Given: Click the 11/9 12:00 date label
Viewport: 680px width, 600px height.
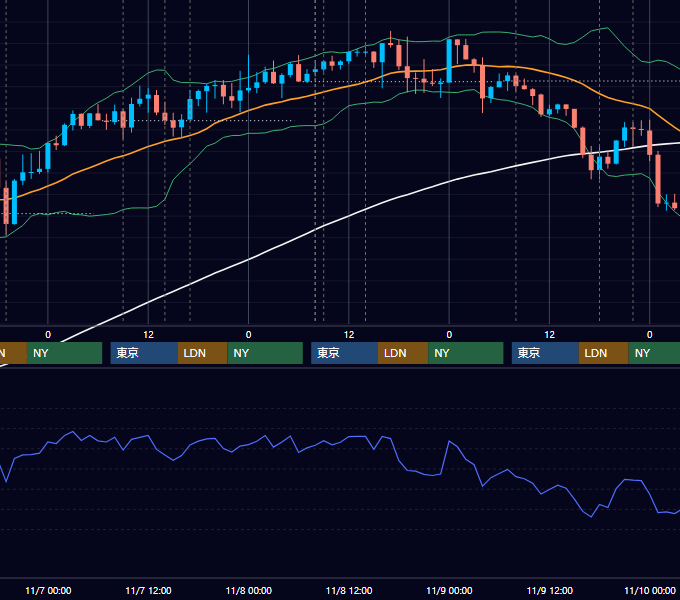Looking at the screenshot, I should (x=549, y=590).
